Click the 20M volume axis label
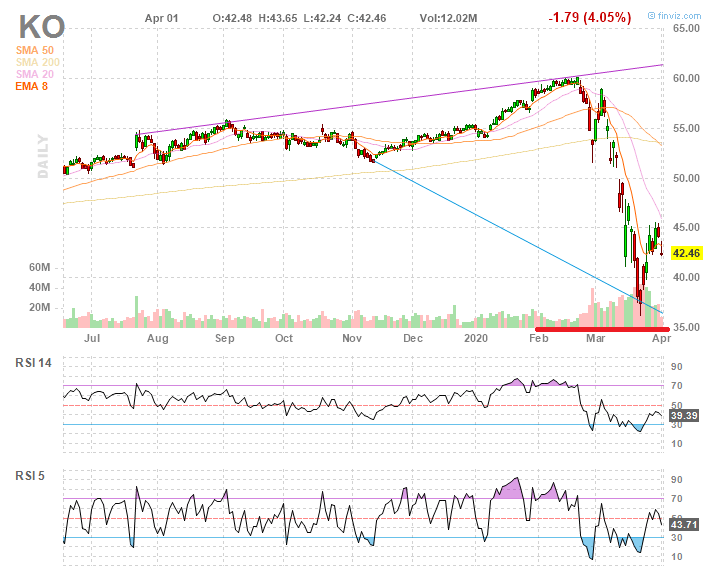 click(39, 307)
